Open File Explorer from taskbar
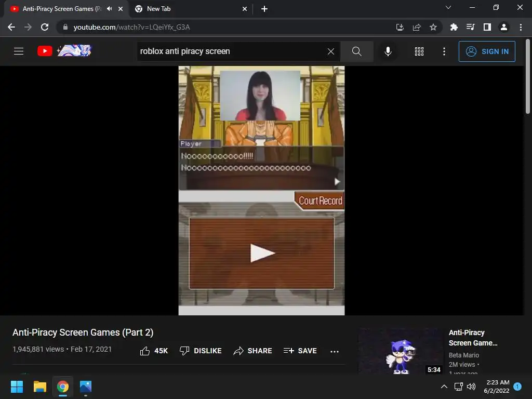The height and width of the screenshot is (399, 532). tap(40, 387)
